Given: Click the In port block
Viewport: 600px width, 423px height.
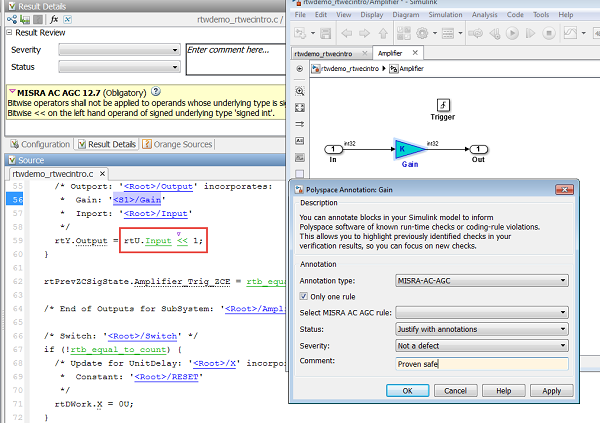Looking at the screenshot, I should [333, 149].
